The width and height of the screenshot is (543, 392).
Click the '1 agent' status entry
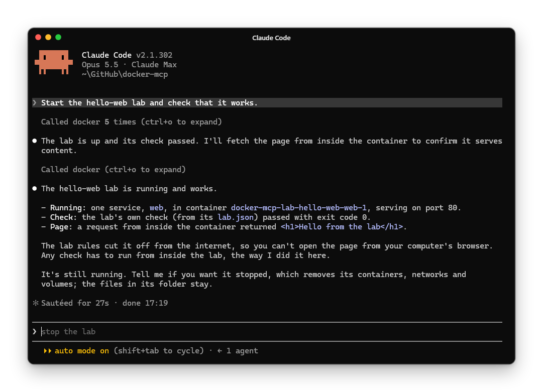pyautogui.click(x=242, y=350)
